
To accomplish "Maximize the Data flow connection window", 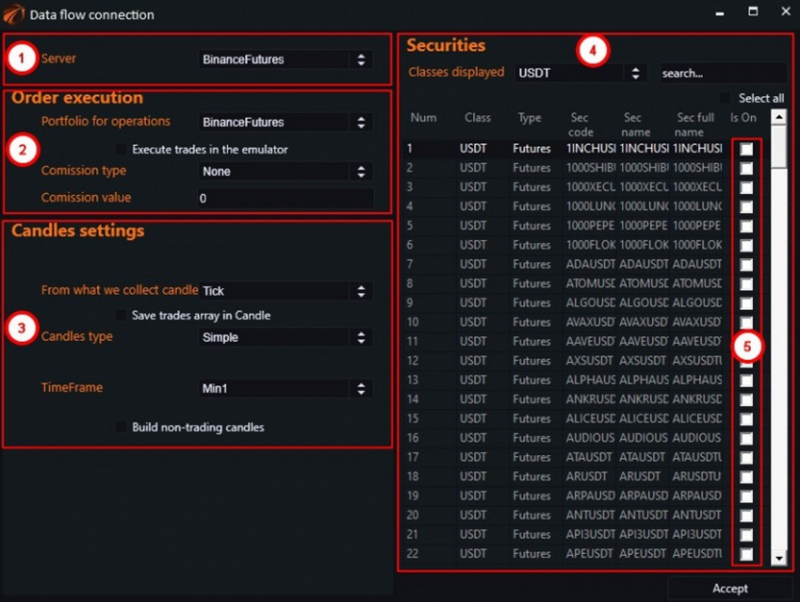I will [x=753, y=11].
